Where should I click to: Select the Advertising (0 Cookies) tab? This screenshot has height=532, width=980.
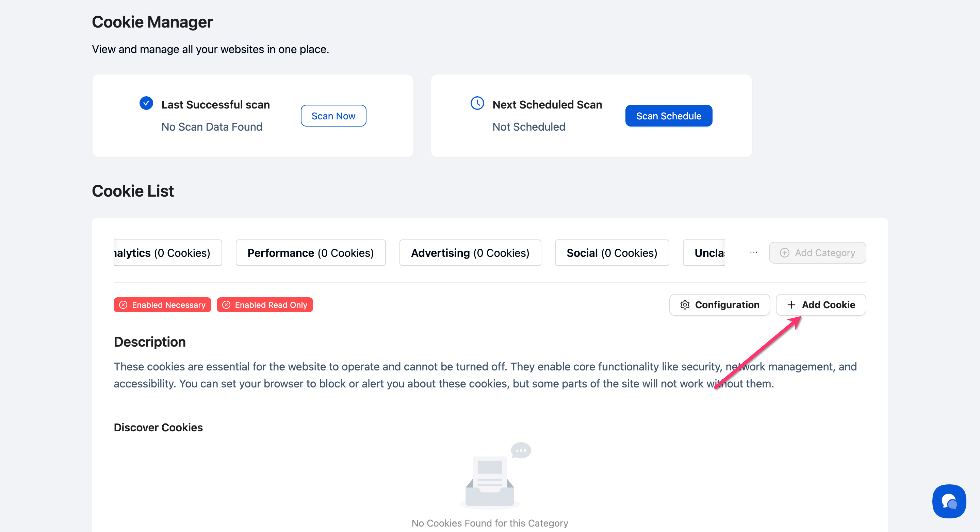coord(470,252)
